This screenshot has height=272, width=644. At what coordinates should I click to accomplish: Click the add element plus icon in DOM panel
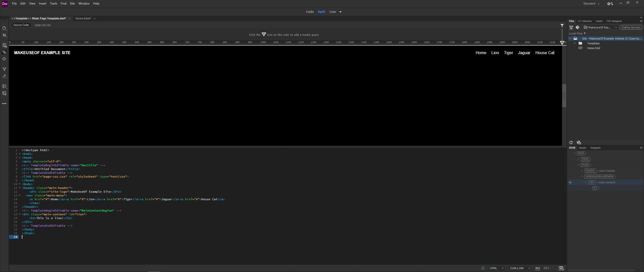[570, 182]
